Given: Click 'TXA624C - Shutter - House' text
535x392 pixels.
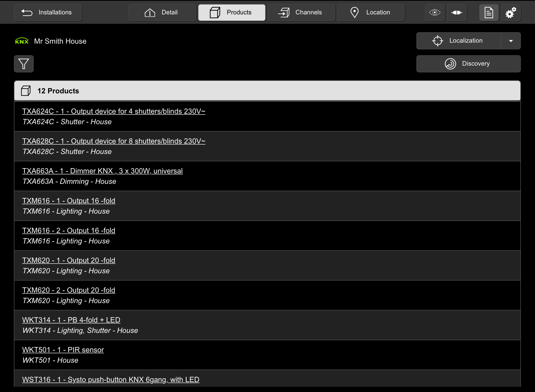Looking at the screenshot, I should tap(67, 122).
